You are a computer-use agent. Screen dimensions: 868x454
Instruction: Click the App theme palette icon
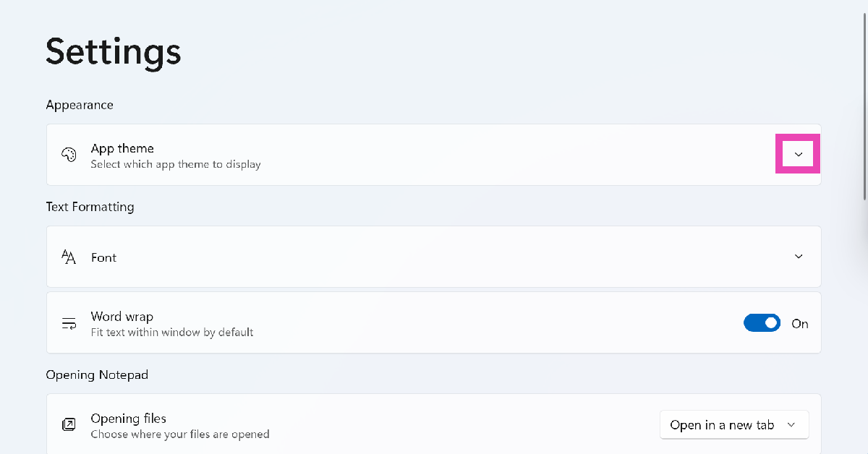(x=69, y=155)
